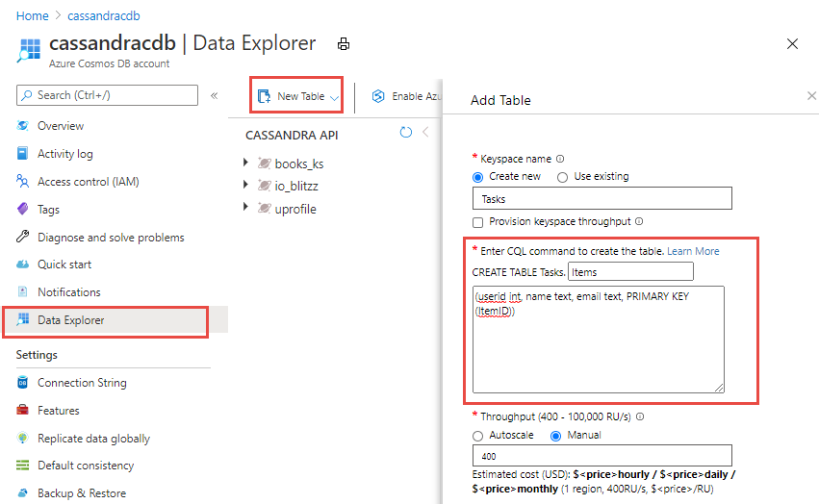Click the Tags icon in the sidebar

[x=23, y=210]
